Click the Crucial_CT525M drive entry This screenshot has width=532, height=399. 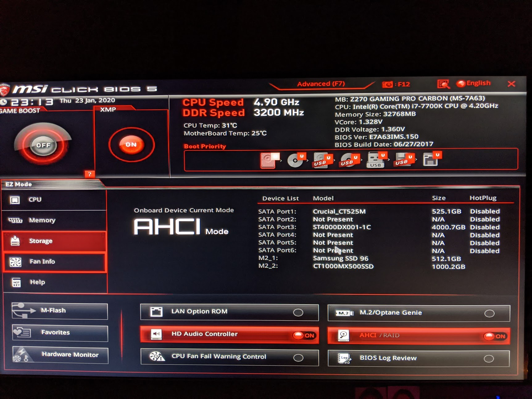coord(339,211)
